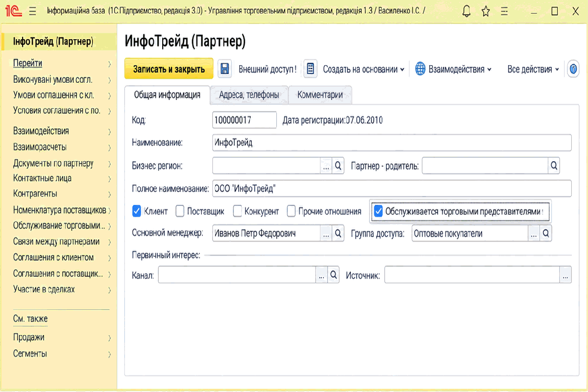Choose Основной менеджер via ellipsis button
588x392 pixels.
click(x=326, y=233)
